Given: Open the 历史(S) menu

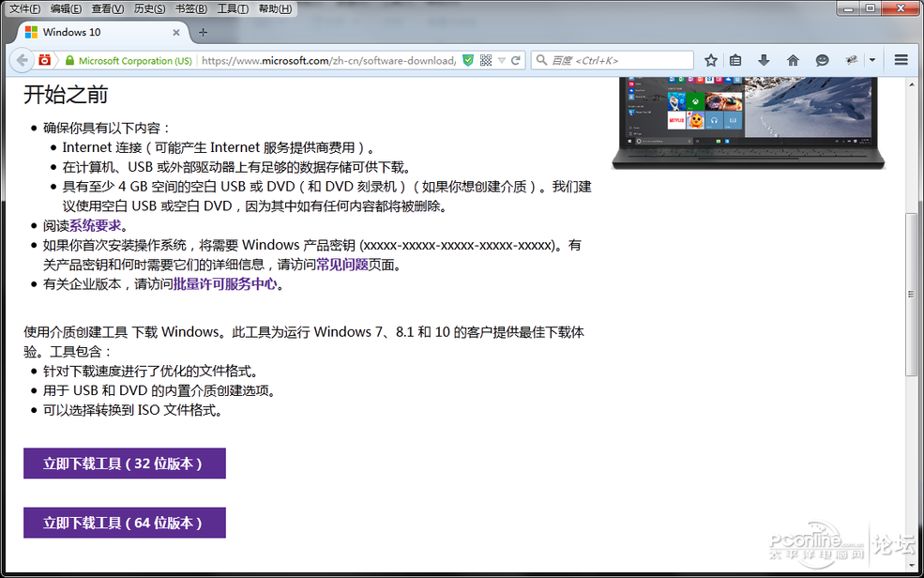Looking at the screenshot, I should pos(149,8).
